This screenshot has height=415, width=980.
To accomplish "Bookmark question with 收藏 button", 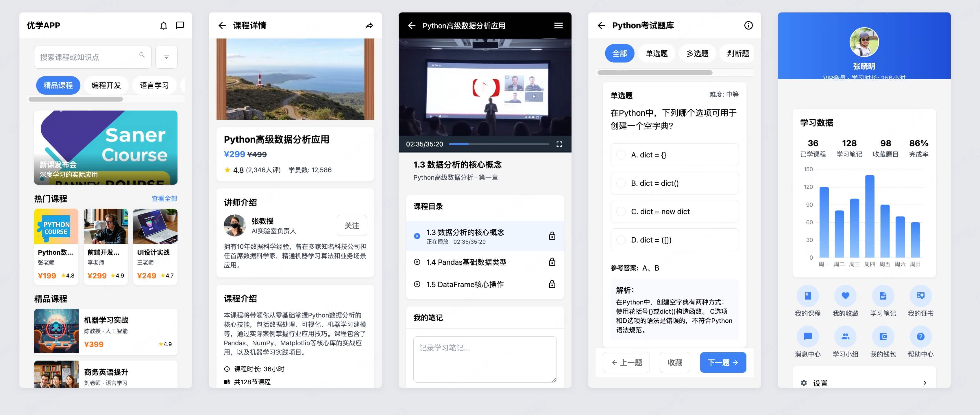I will [675, 362].
